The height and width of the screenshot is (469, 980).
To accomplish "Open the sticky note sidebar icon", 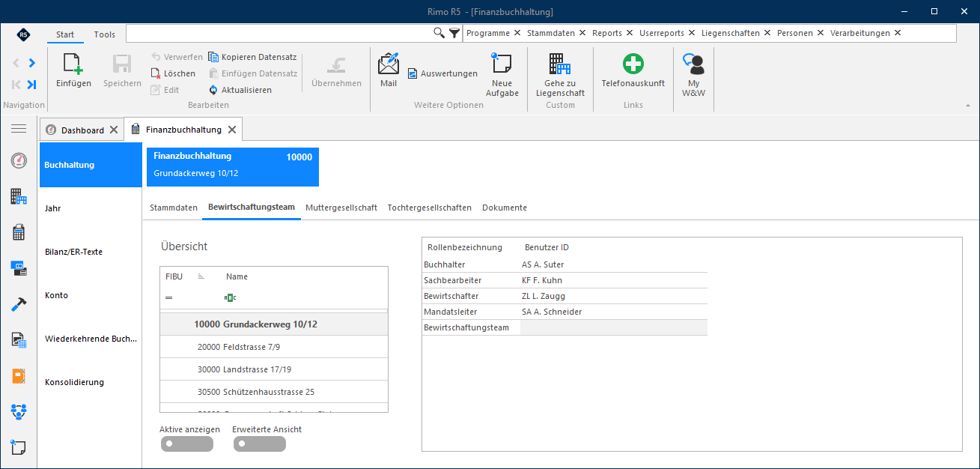I will click(19, 447).
